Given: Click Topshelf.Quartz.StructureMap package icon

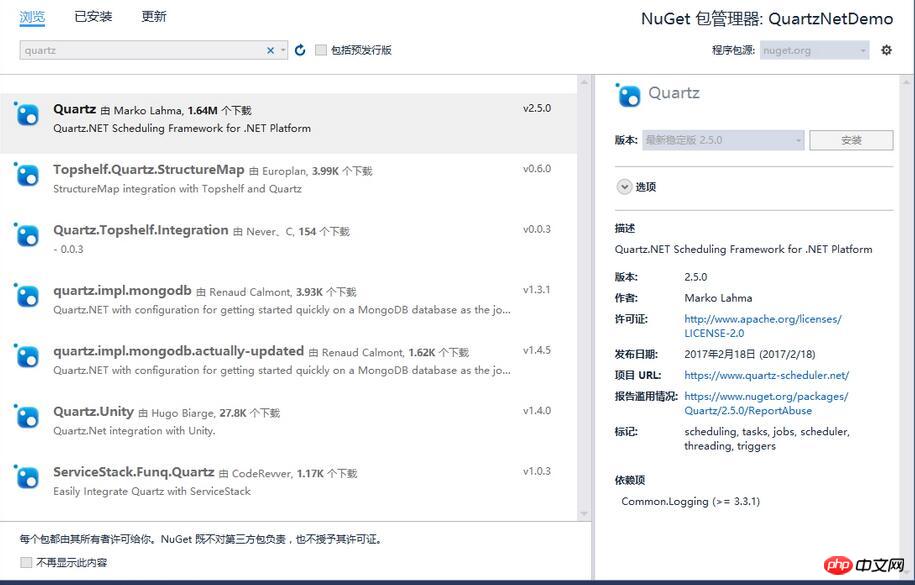Looking at the screenshot, I should 27,175.
